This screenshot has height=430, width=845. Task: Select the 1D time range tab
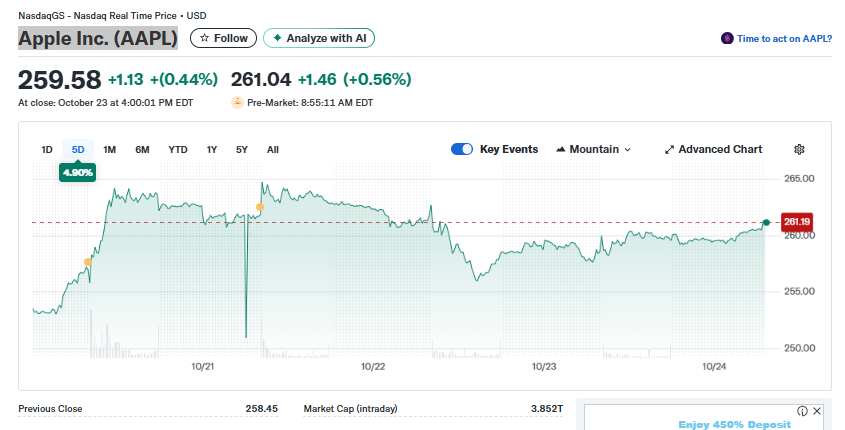[47, 149]
